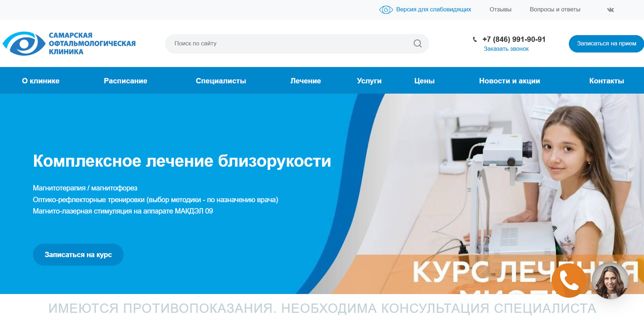Open "Новости и акции" section
This screenshot has width=644, height=322.
click(509, 81)
